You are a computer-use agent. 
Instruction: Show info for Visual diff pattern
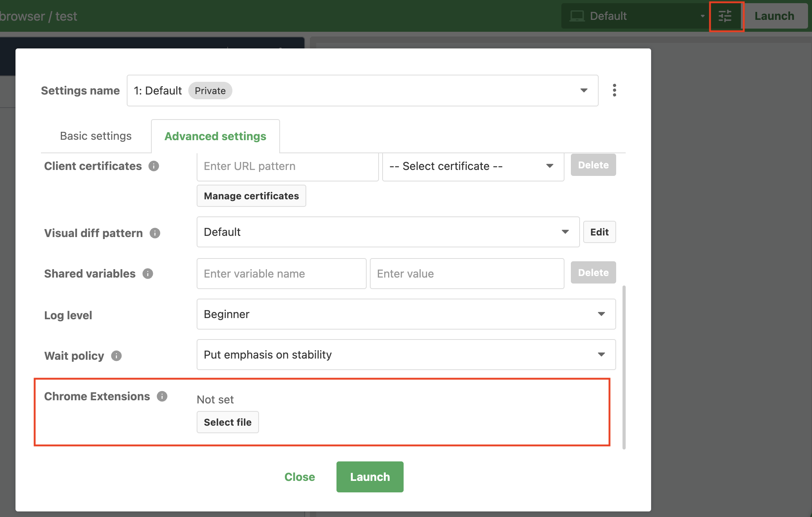(x=155, y=233)
